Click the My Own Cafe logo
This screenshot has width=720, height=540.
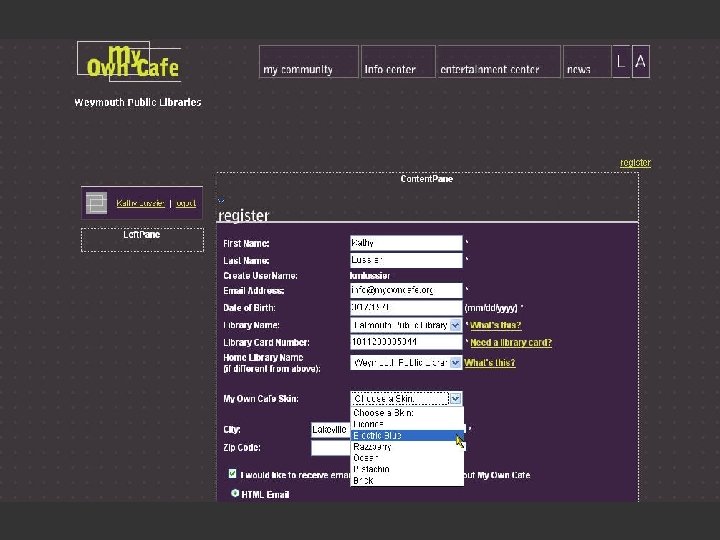click(129, 62)
